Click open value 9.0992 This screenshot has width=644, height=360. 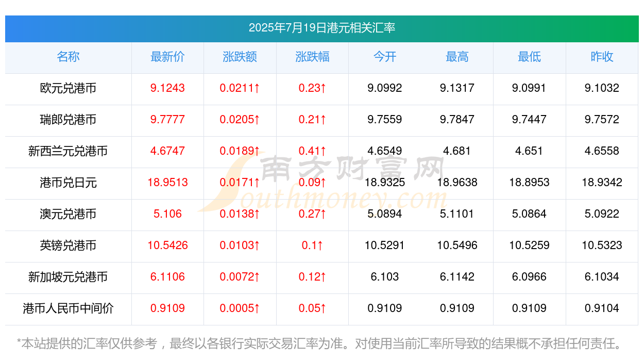click(385, 88)
